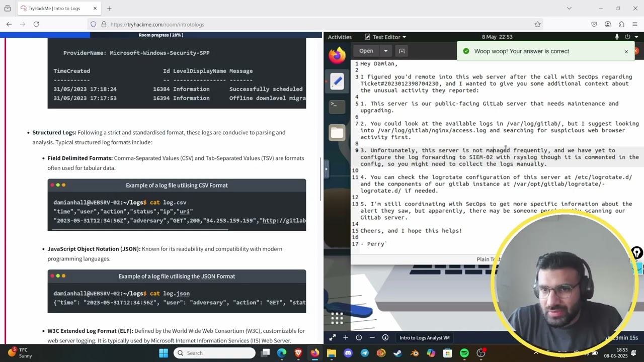
Task: Select the Text Editor icon in Ubuntu dock
Action: (337, 80)
